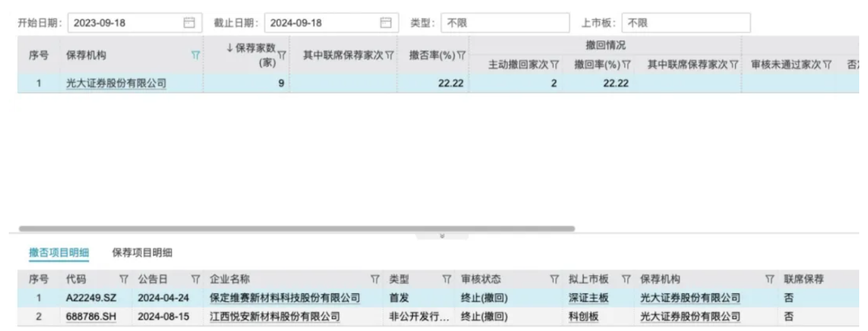Select 非公开发行… type cell
This screenshot has width=868, height=331.
point(420,317)
